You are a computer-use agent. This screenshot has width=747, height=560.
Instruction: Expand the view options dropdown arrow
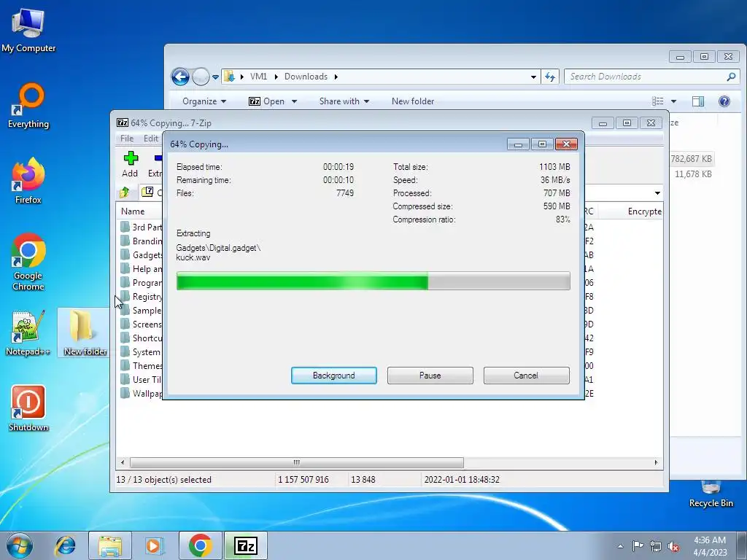(x=673, y=101)
